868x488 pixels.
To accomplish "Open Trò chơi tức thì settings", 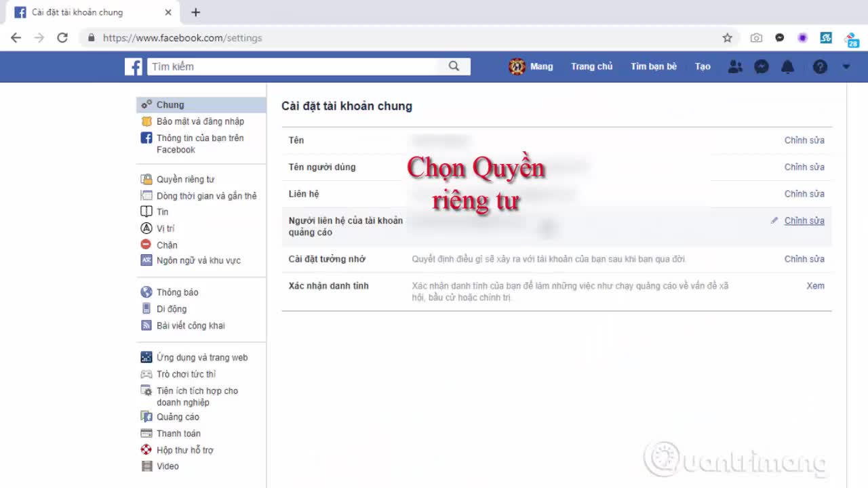I will click(186, 374).
